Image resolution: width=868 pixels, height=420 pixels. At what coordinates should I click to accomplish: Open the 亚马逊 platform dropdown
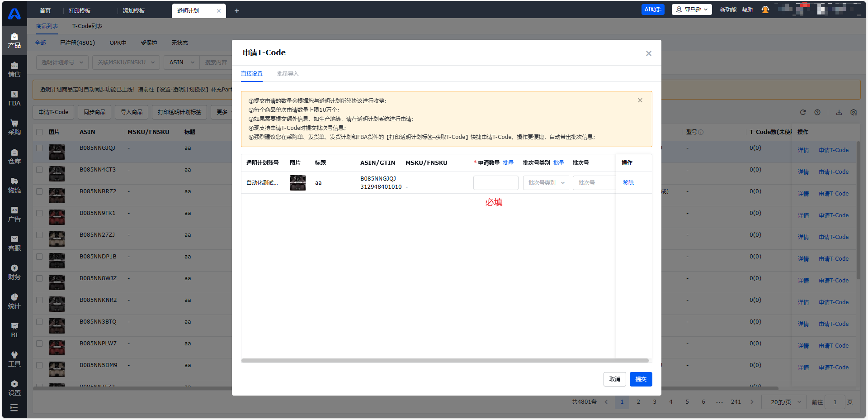coord(692,10)
